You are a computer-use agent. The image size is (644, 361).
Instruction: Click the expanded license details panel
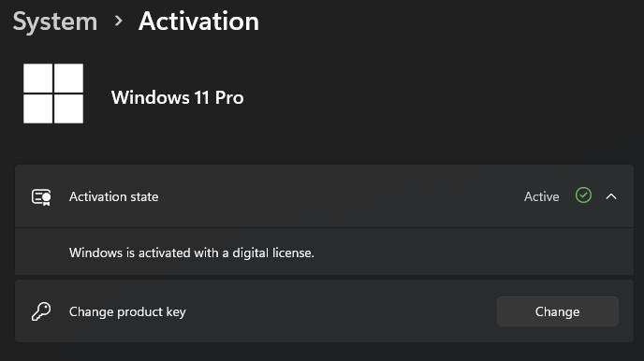[x=324, y=252]
